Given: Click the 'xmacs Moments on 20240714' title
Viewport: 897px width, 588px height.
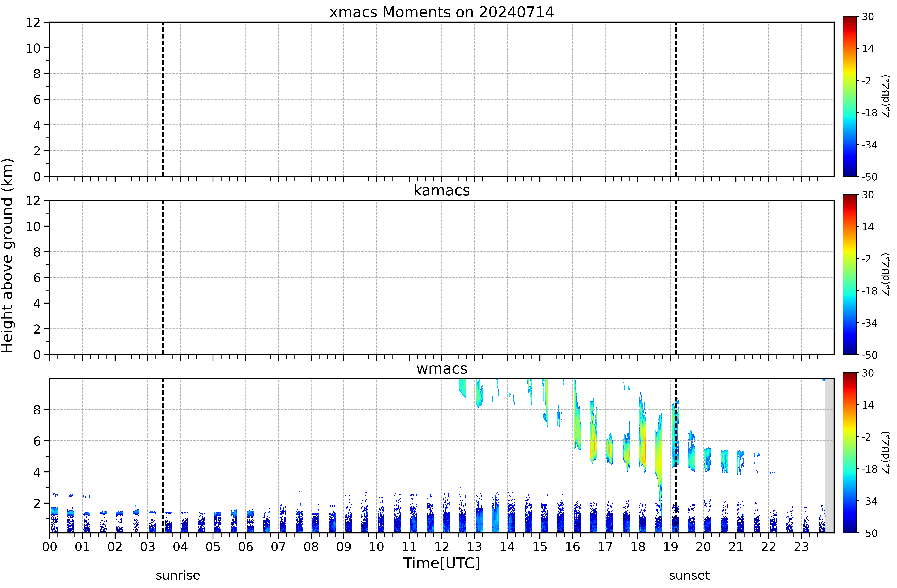Looking at the screenshot, I should pyautogui.click(x=442, y=12).
